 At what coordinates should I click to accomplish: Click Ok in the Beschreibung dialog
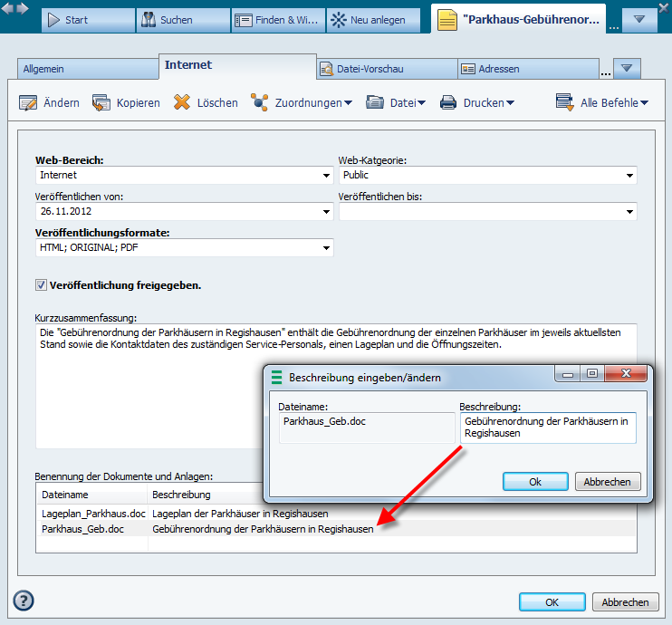(535, 482)
